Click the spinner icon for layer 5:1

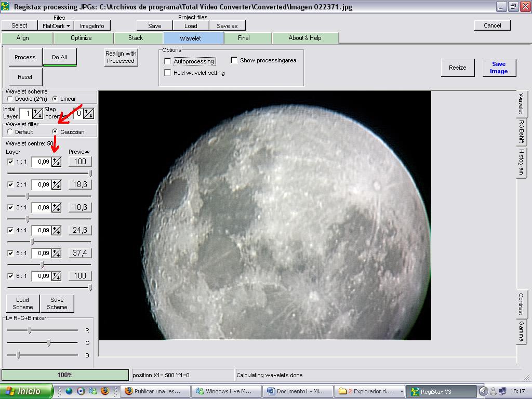(57, 253)
